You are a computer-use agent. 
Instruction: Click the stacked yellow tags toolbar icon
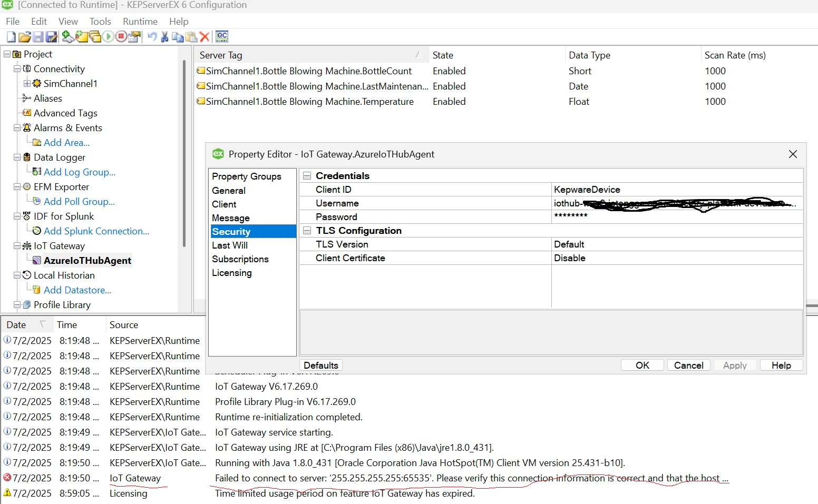pos(95,36)
